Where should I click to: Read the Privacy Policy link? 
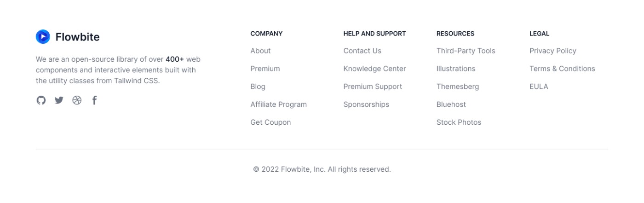553,51
